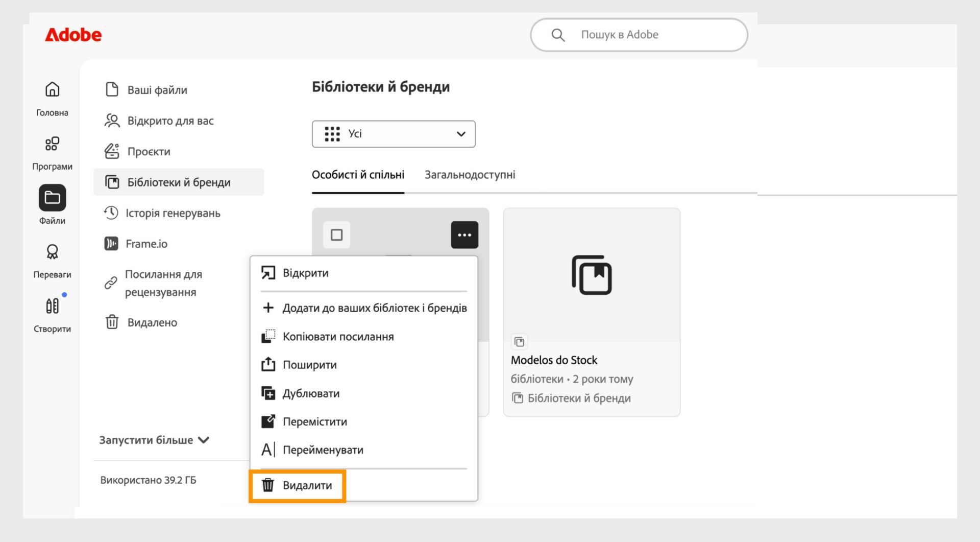Click the Відкрито для вас people icon

pos(112,121)
